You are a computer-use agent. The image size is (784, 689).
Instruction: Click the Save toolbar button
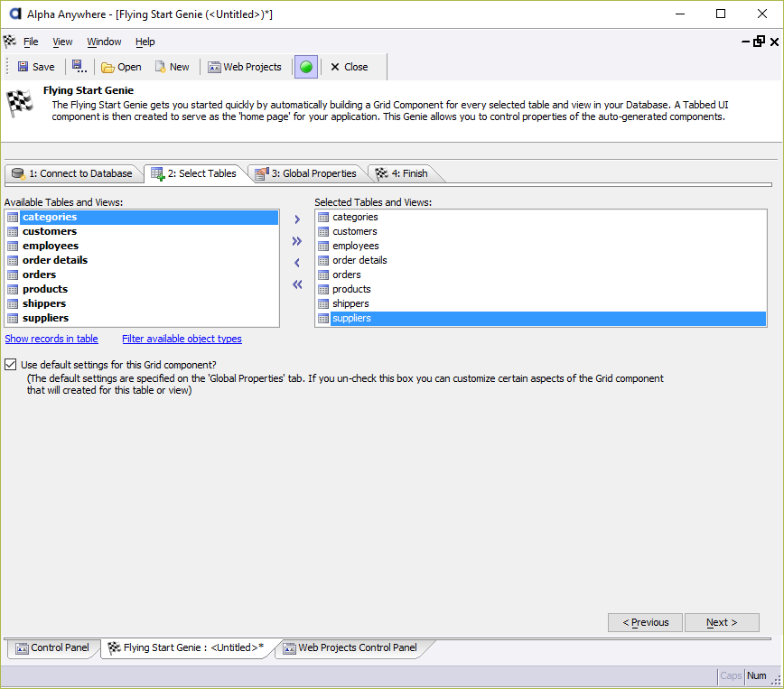tap(36, 67)
